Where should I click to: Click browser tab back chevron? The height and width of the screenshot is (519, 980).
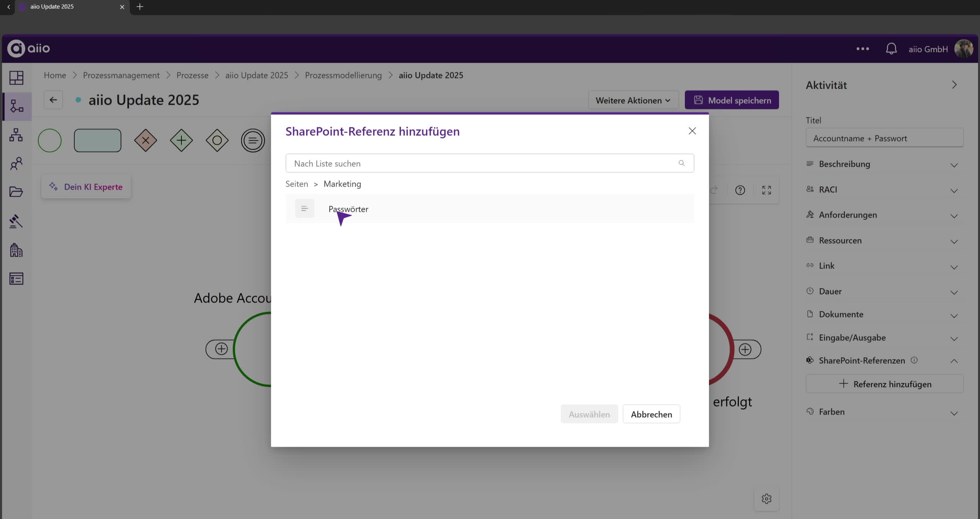8,7
